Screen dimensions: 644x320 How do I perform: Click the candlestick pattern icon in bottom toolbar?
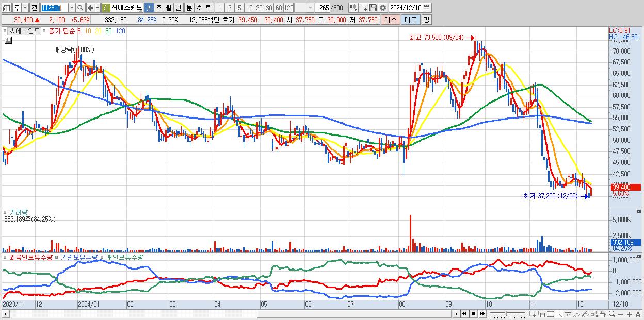pyautogui.click(x=577, y=314)
